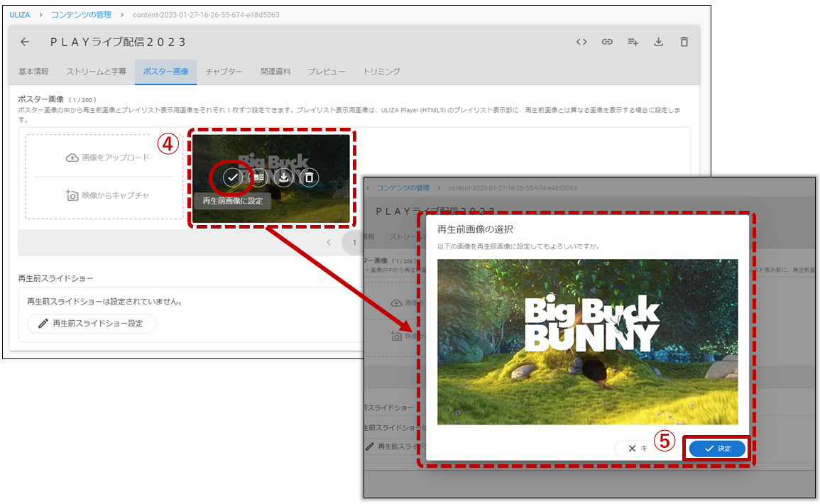Go to previous page with pagination chevron
The height and width of the screenshot is (504, 820).
(x=328, y=243)
